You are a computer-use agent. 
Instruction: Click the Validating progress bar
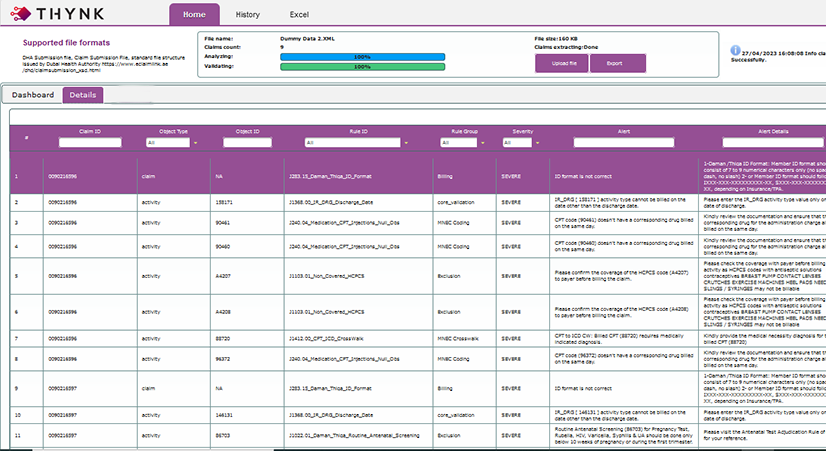[x=361, y=67]
